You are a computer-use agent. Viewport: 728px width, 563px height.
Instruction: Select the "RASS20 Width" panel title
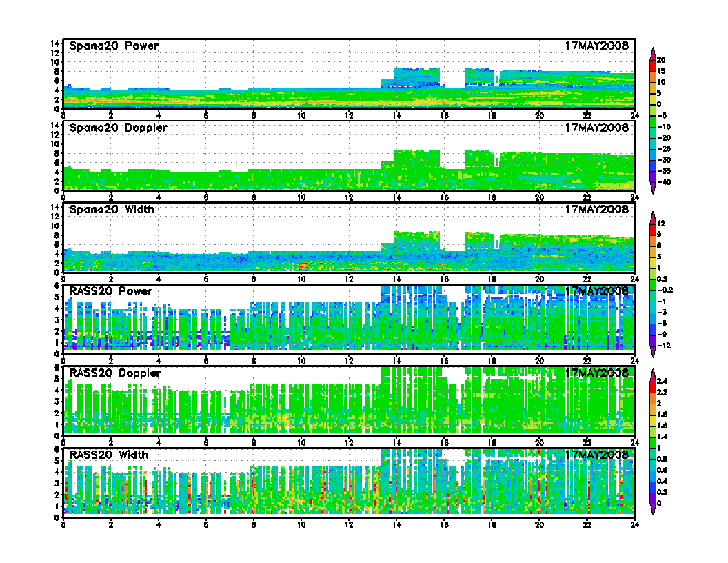(108, 455)
